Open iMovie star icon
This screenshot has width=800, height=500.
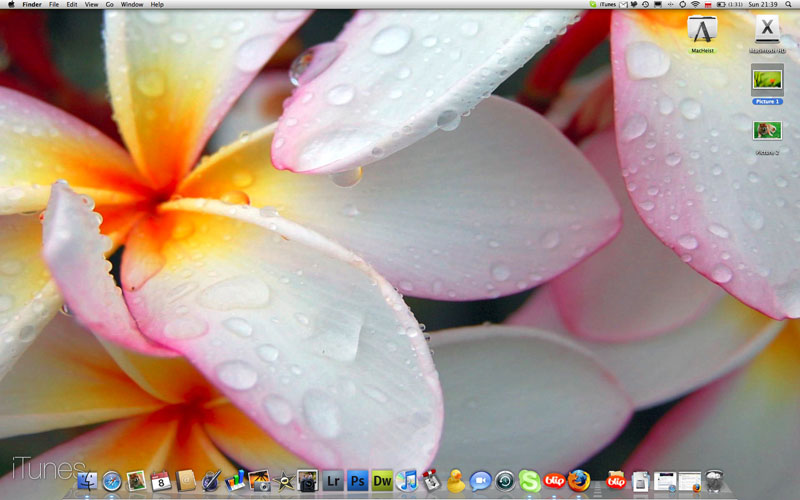[284, 481]
